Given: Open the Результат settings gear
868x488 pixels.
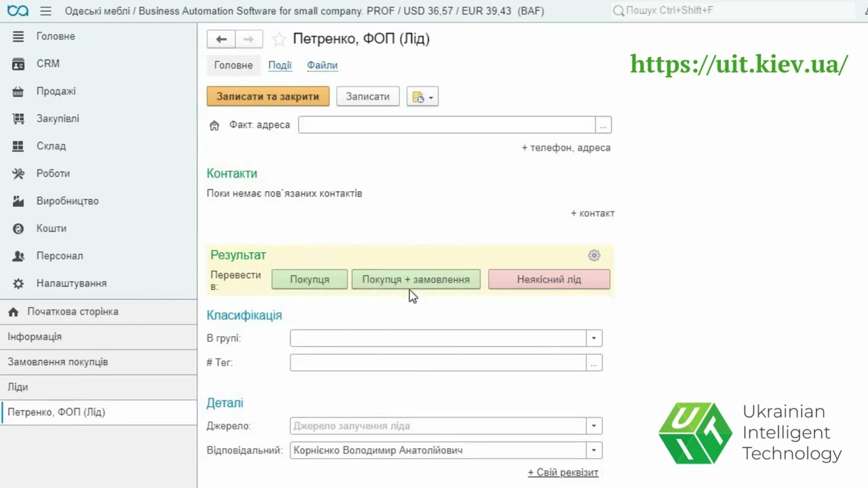Looking at the screenshot, I should pos(594,256).
